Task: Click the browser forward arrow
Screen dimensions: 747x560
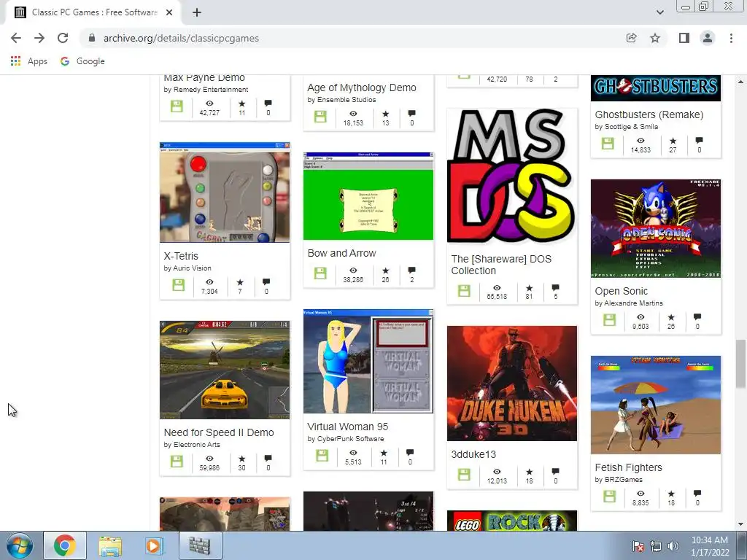Action: click(x=39, y=38)
